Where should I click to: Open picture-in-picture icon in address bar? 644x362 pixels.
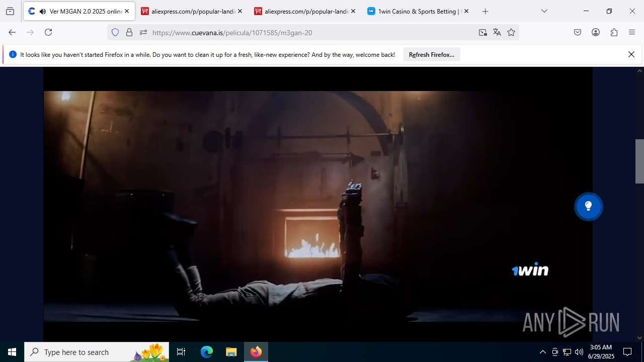click(x=483, y=32)
